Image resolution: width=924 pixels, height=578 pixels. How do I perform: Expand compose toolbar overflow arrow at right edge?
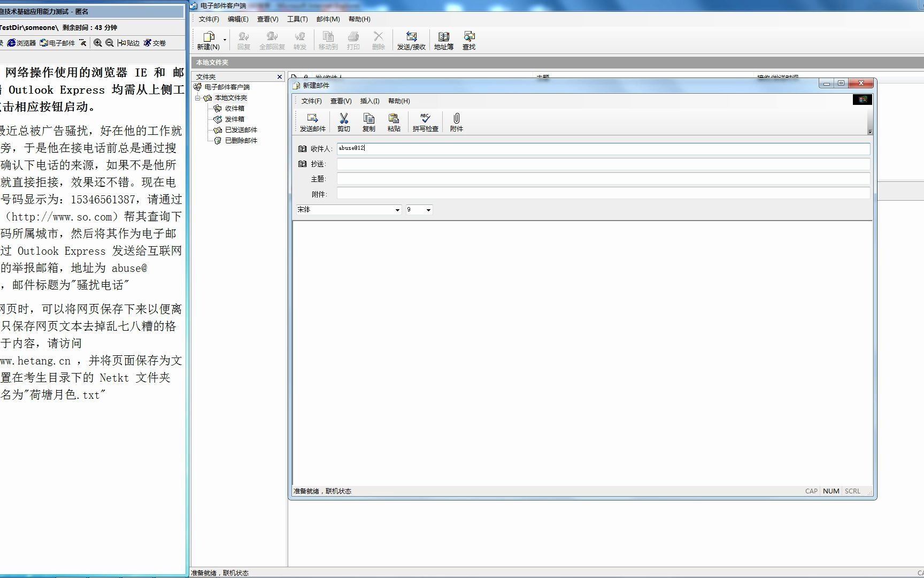pyautogui.click(x=870, y=132)
